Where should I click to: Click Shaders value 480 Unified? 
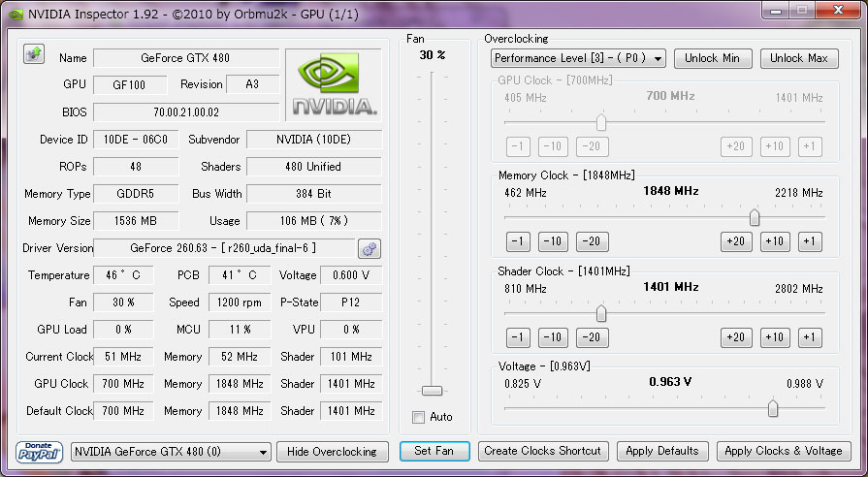pos(314,167)
